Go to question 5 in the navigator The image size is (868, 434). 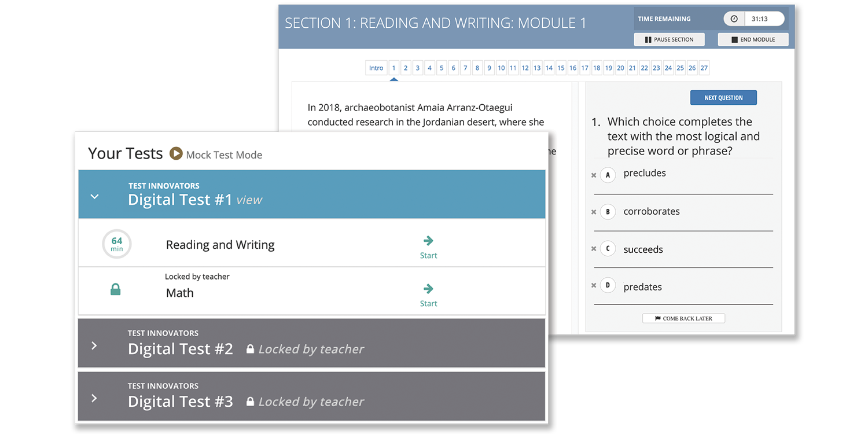(x=442, y=68)
